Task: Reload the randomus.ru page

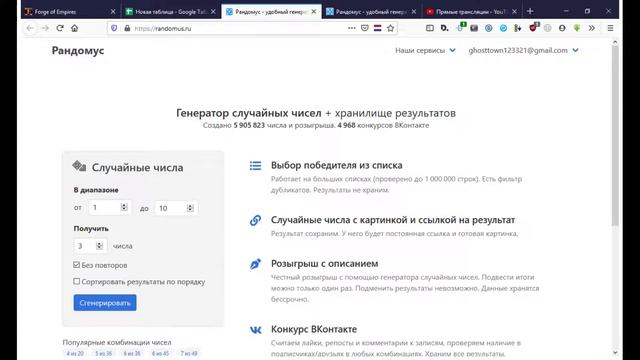Action: pos(60,28)
